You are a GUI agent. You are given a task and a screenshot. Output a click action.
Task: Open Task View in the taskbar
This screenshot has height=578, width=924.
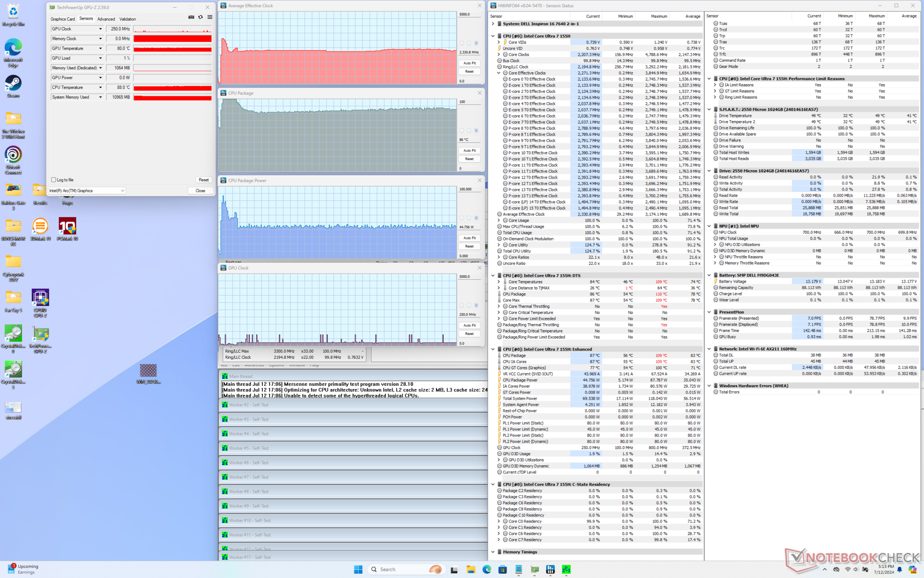point(454,569)
